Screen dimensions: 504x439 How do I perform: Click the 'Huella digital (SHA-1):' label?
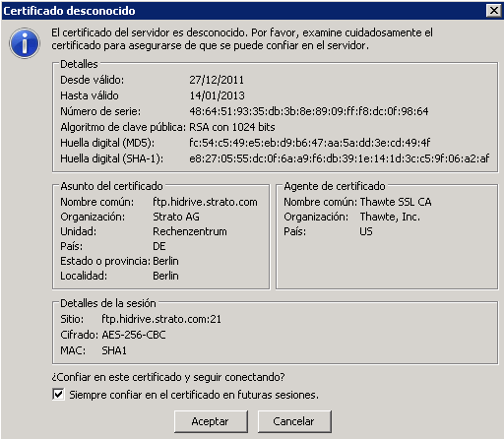[111, 158]
